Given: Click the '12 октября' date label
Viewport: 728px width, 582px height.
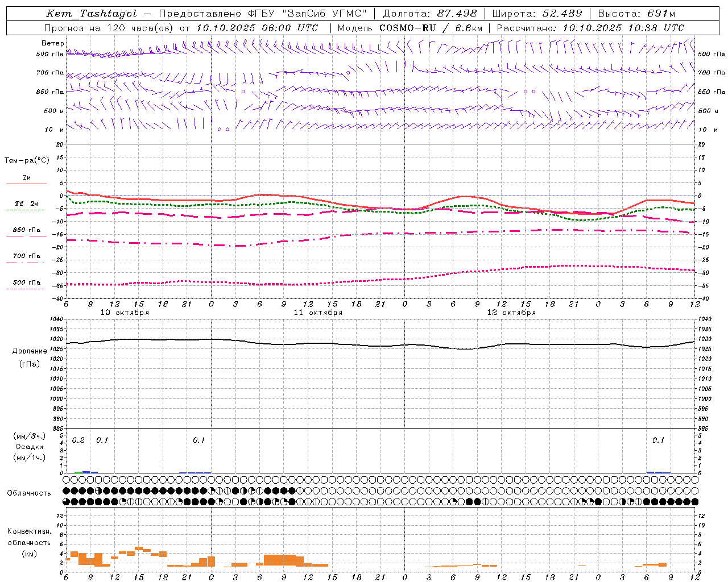Looking at the screenshot, I should [511, 313].
